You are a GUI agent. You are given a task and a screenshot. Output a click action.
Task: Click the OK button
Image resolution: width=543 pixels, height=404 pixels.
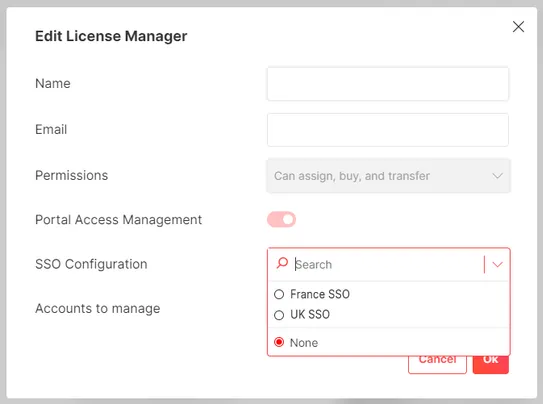(x=491, y=365)
